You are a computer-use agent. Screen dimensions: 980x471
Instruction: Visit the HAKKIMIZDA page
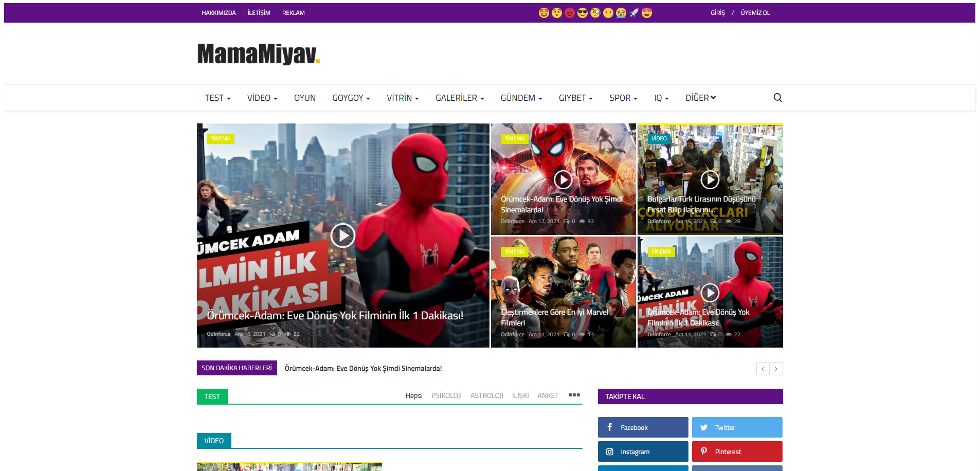coord(219,13)
